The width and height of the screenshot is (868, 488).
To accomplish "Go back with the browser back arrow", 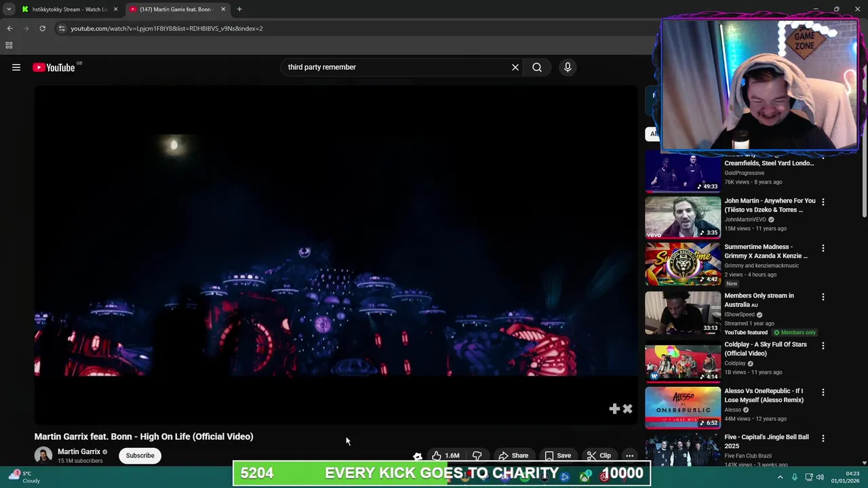I will (x=9, y=28).
